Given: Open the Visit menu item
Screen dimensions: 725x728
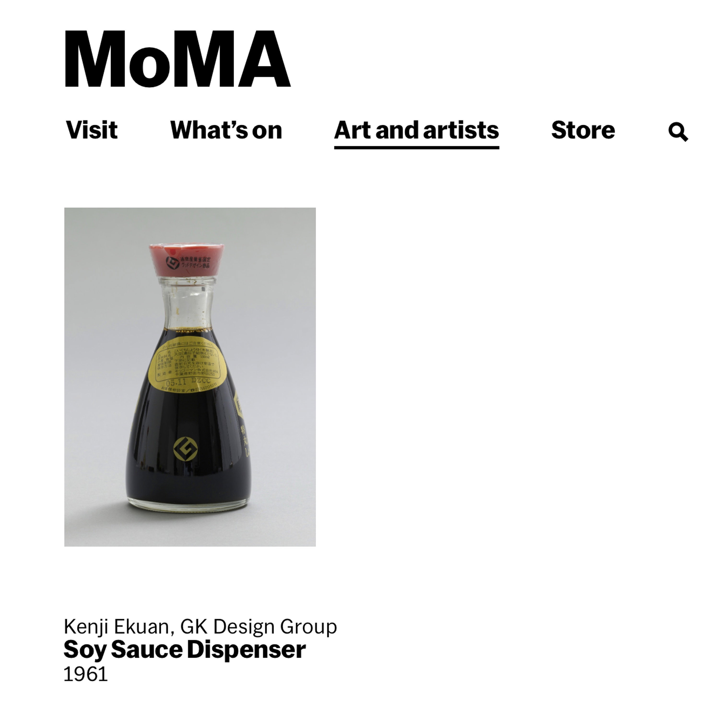Looking at the screenshot, I should pos(92,130).
